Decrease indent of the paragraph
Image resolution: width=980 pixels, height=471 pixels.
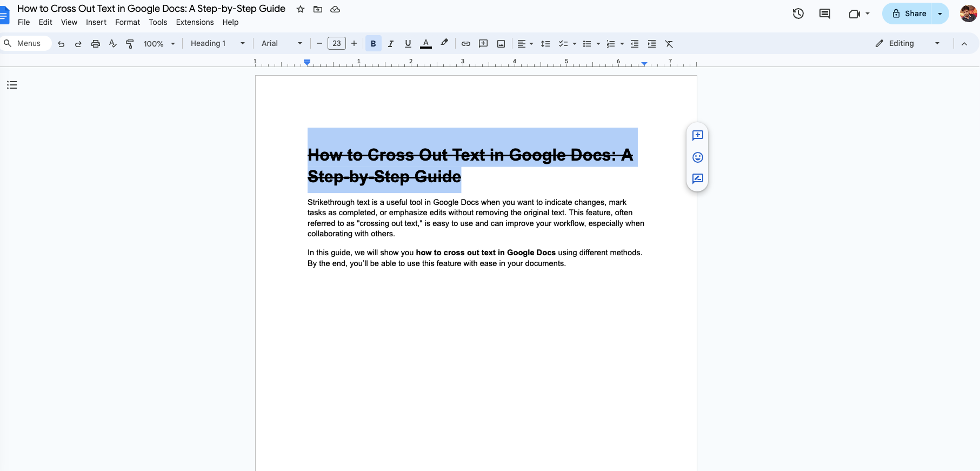[x=635, y=44]
